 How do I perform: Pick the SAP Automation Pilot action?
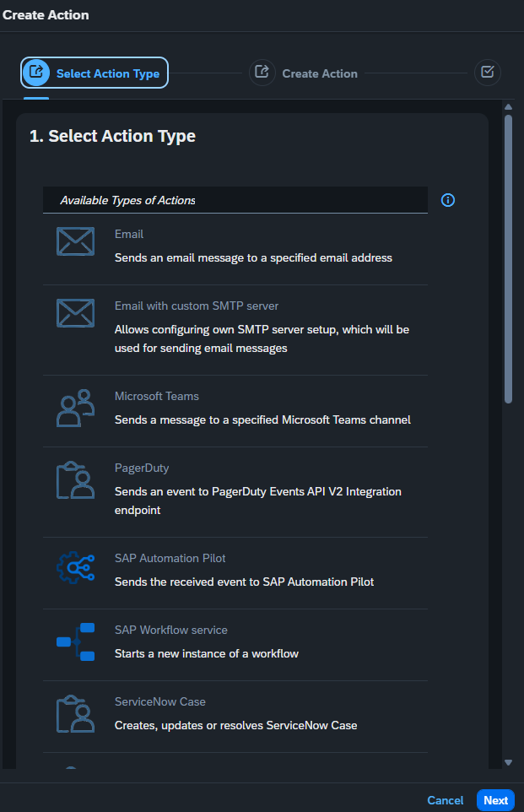click(235, 573)
